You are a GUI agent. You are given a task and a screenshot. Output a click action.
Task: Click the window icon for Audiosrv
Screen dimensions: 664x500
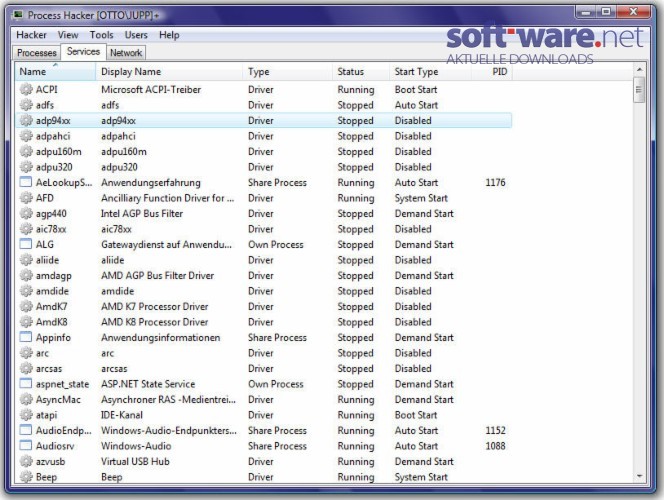click(26, 446)
